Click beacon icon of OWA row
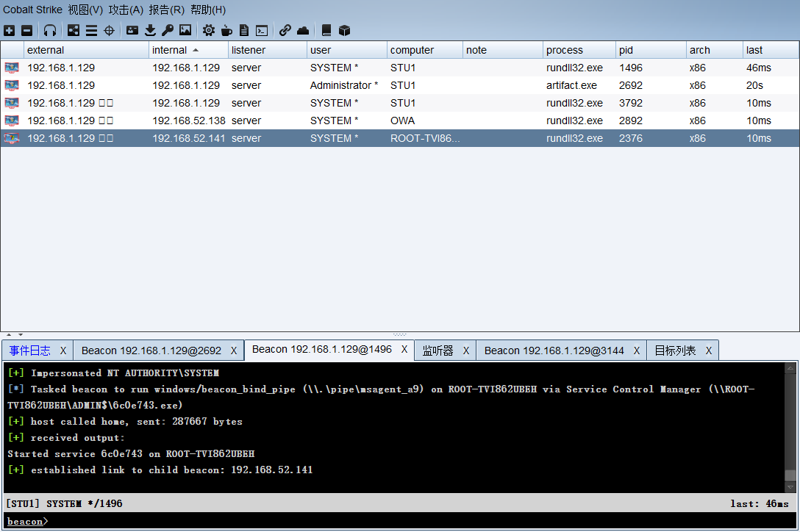The width and height of the screenshot is (800, 532). (12, 121)
